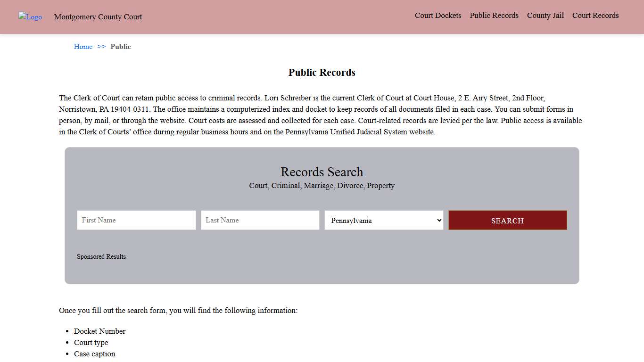
Task: Expand the state selection combo box
Action: tap(383, 220)
